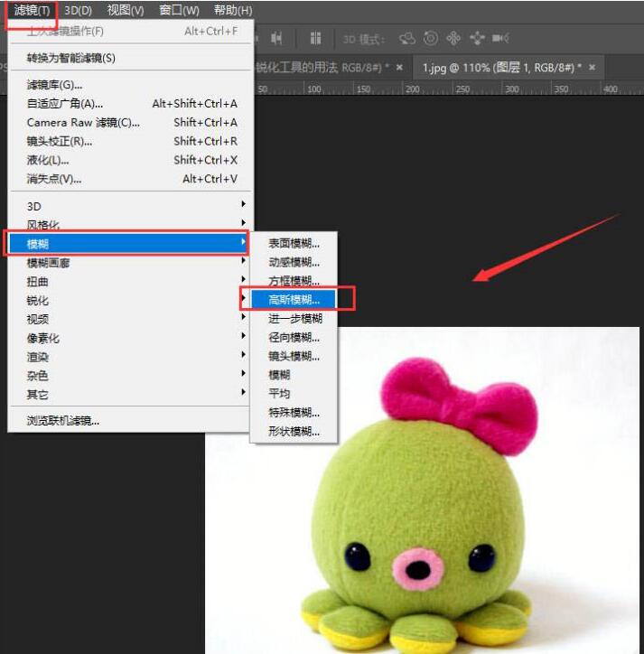The image size is (644, 654).
Task: Expand the 杂色 submenu
Action: pyautogui.click(x=130, y=376)
